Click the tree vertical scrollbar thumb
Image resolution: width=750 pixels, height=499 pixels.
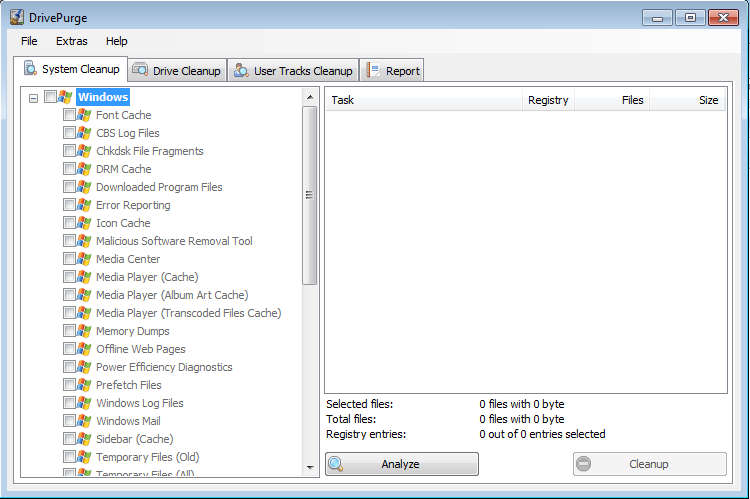pyautogui.click(x=309, y=195)
